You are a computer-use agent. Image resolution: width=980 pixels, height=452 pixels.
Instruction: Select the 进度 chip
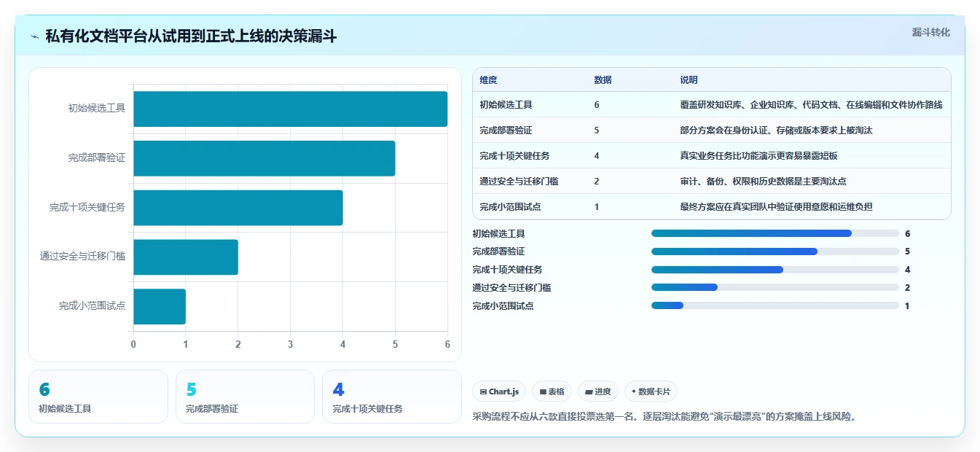[x=598, y=391]
